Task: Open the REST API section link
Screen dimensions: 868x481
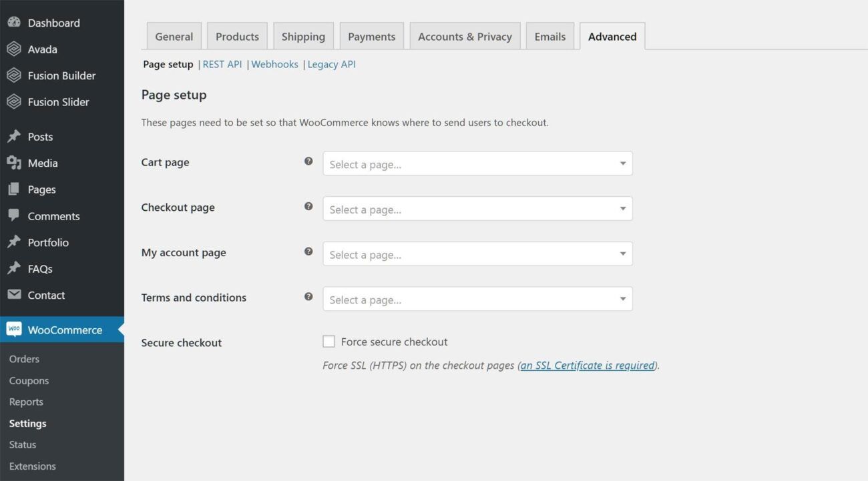Action: pyautogui.click(x=222, y=64)
